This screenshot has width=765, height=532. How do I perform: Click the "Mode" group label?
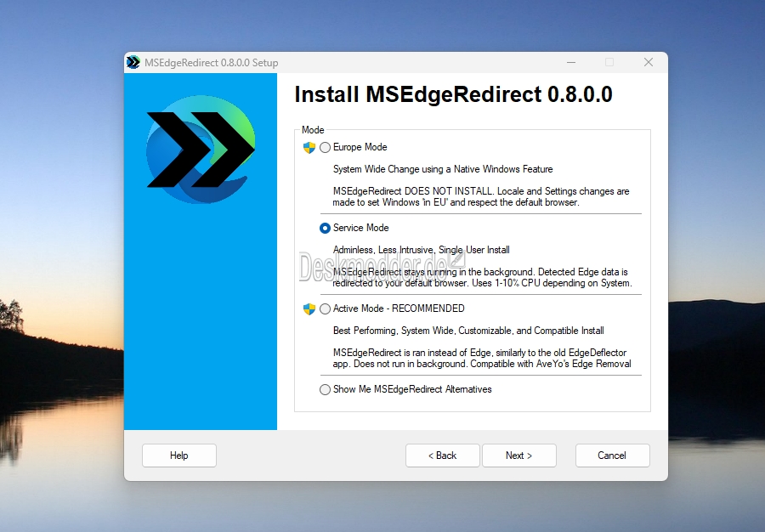click(x=313, y=130)
